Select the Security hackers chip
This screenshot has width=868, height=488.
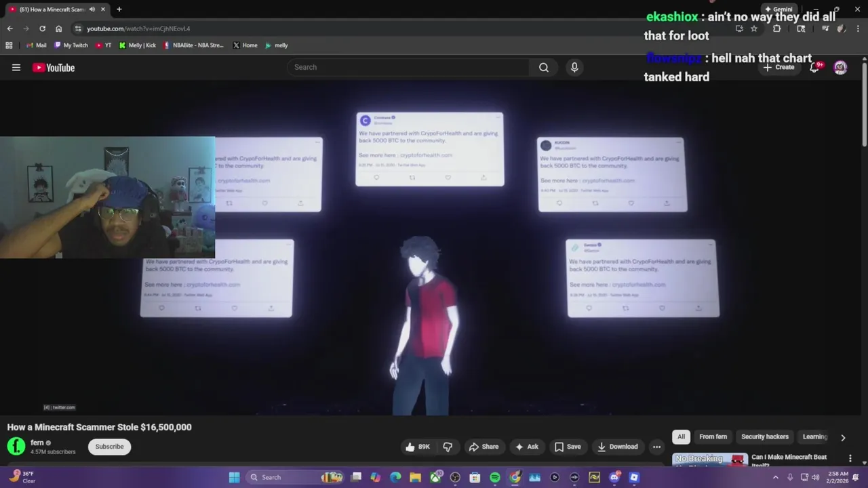(765, 437)
